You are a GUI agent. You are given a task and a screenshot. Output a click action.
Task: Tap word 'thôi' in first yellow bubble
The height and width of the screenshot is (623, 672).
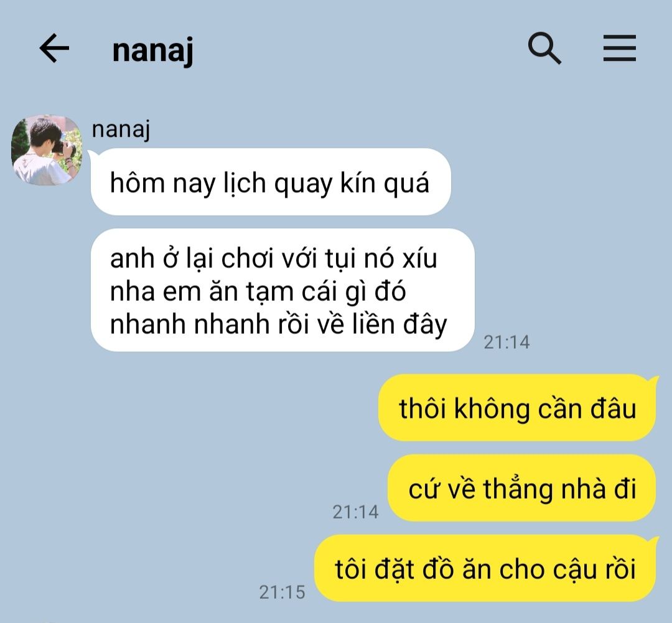[x=422, y=408]
